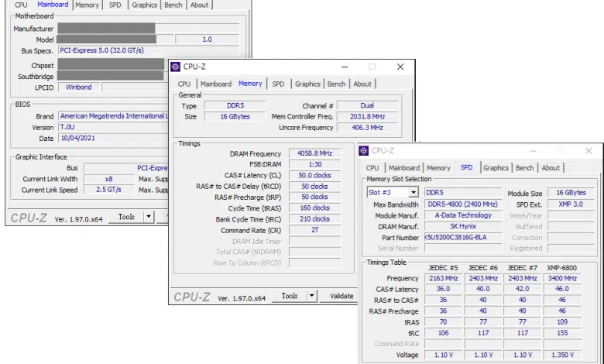Switch to the Memory tab in the Mainboard window
Viewport: 604px width, 364px height.
87,5
